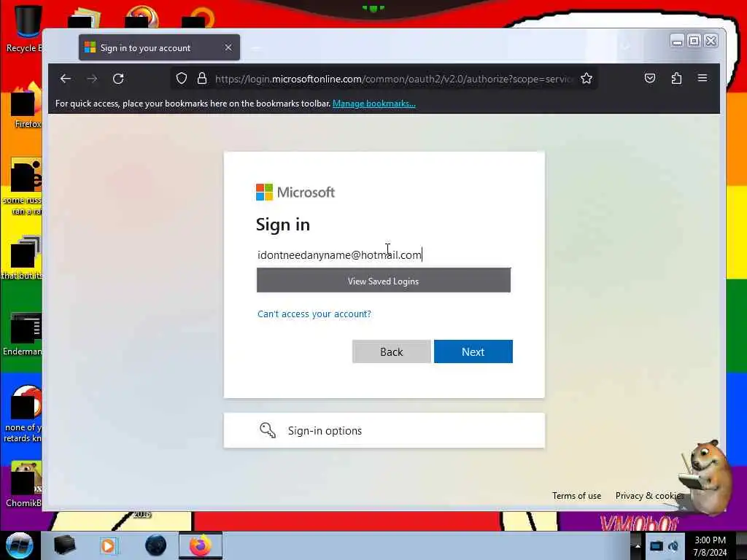Open the Firefox hamburger menu

[x=703, y=77]
